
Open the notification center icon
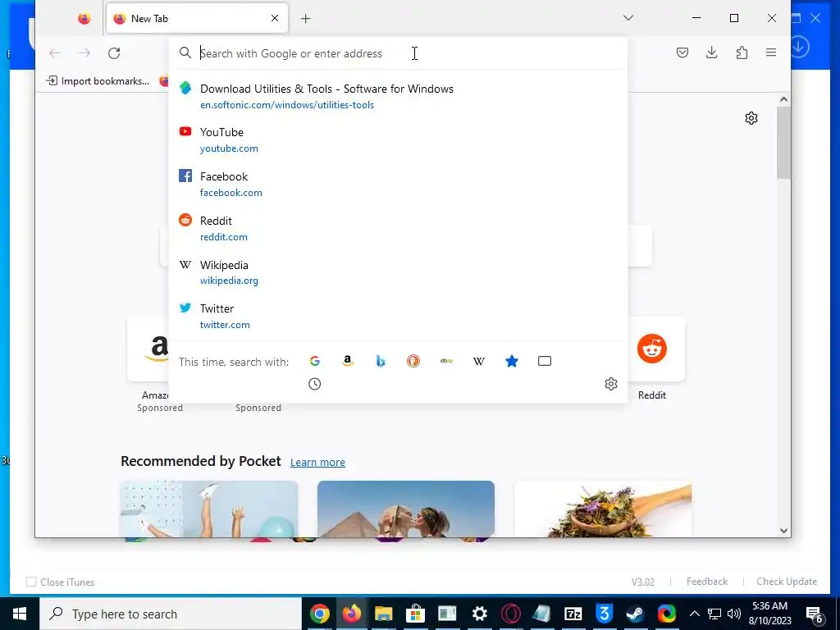click(815, 614)
